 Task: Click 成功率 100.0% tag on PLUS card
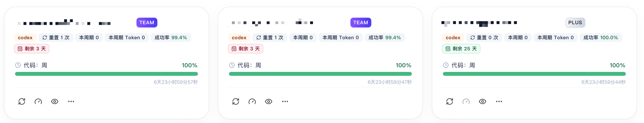coord(601,38)
